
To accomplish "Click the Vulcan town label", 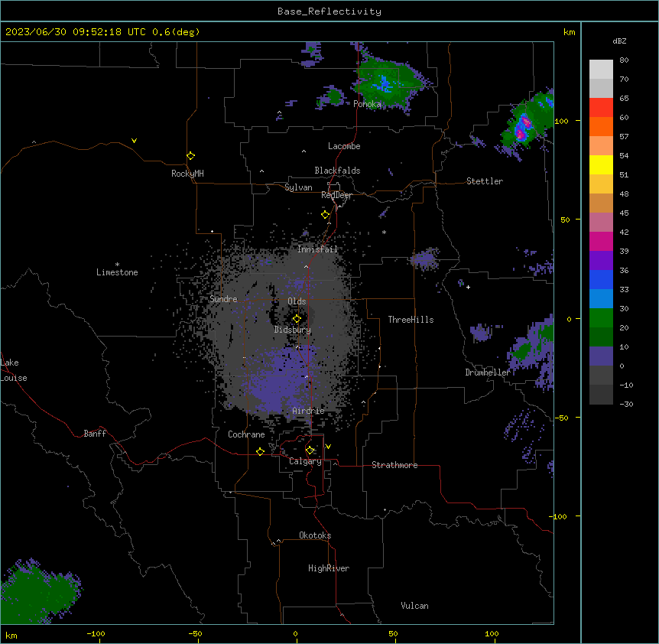I will [x=415, y=606].
